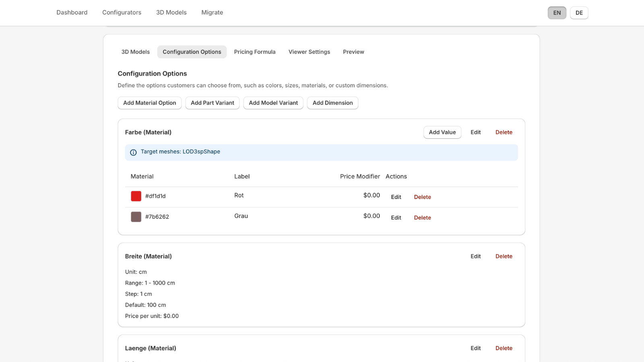Click the Add Dimension button
Screen dimensions: 644x362
click(332, 103)
